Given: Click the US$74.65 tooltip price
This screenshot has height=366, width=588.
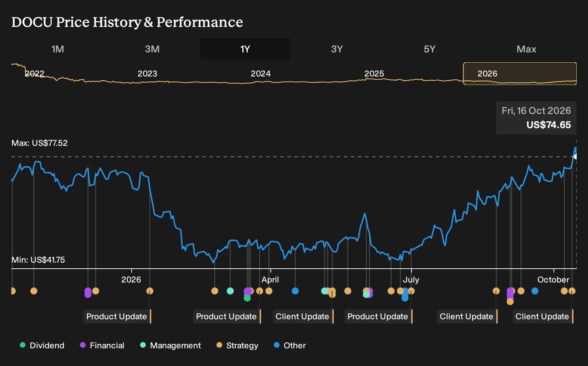Looking at the screenshot, I should tap(548, 125).
